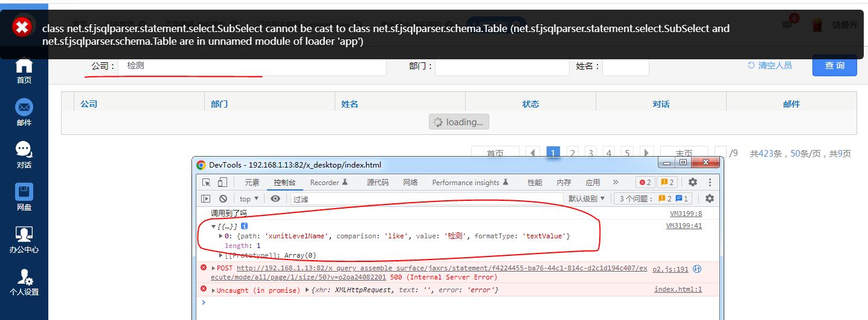Expand the Uncaught (in promise) error triangle
Screen dimensions: 868x320
coord(213,290)
